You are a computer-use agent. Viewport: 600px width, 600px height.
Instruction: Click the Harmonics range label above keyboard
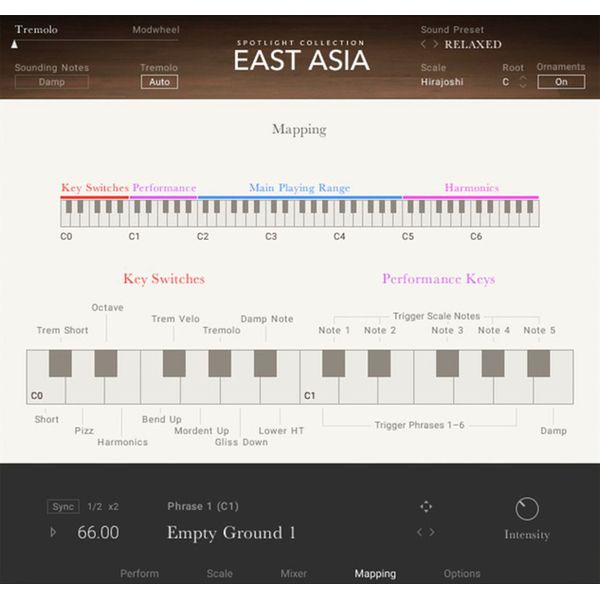pos(472,188)
